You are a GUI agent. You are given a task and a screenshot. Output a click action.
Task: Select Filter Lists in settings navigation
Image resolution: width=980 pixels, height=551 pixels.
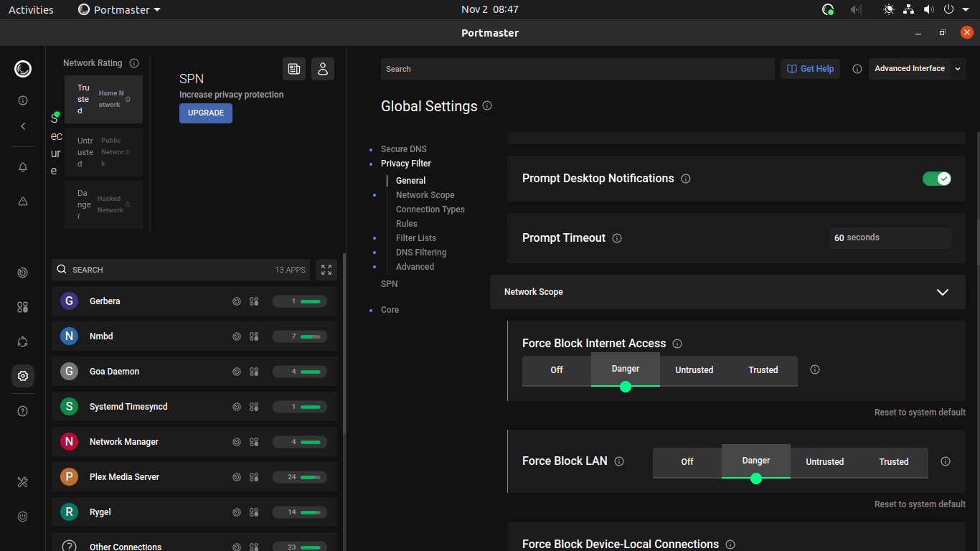(416, 237)
